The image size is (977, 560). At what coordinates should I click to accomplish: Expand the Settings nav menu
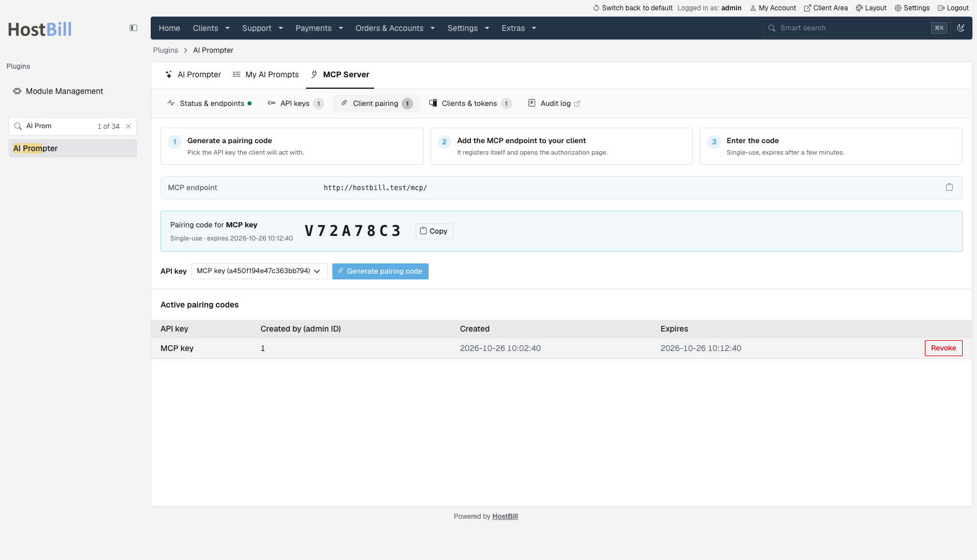click(468, 28)
